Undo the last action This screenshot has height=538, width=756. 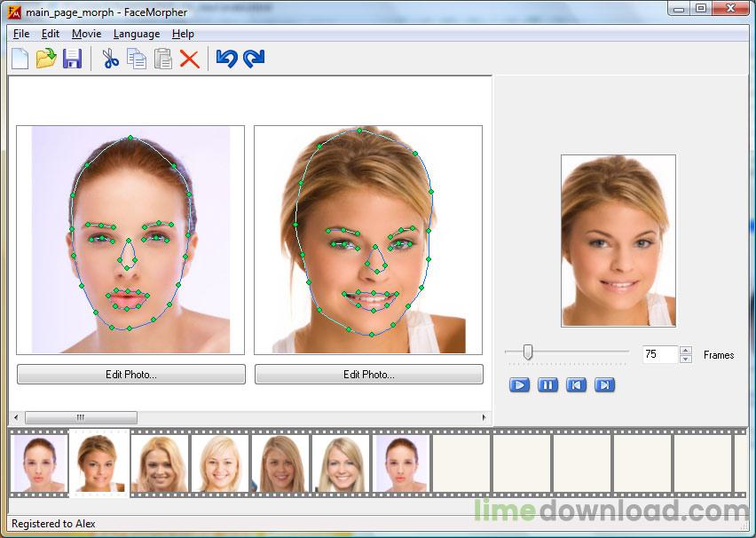(226, 59)
